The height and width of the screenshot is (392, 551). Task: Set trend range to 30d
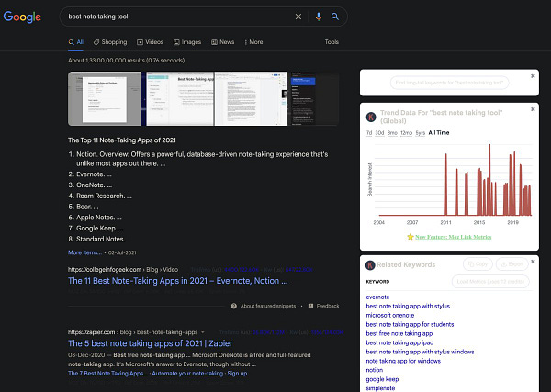pos(379,133)
